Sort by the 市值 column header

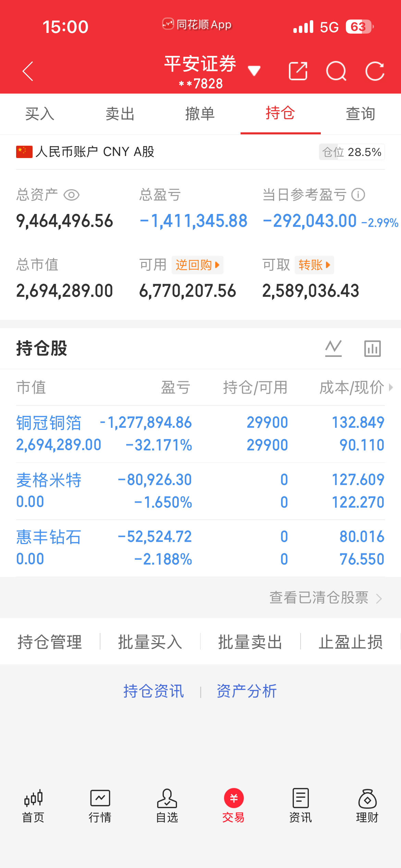point(31,387)
